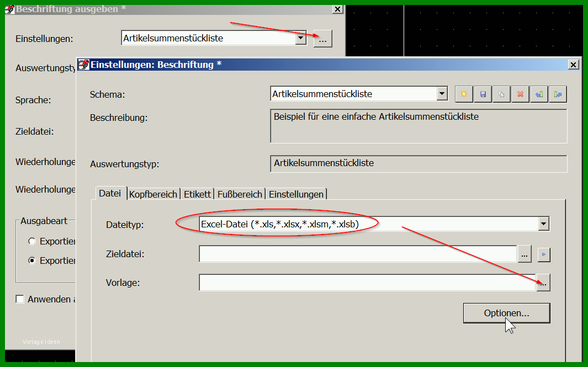Copy the schema with the duplicate icon
Screen dimensions: 588x367
[501, 94]
